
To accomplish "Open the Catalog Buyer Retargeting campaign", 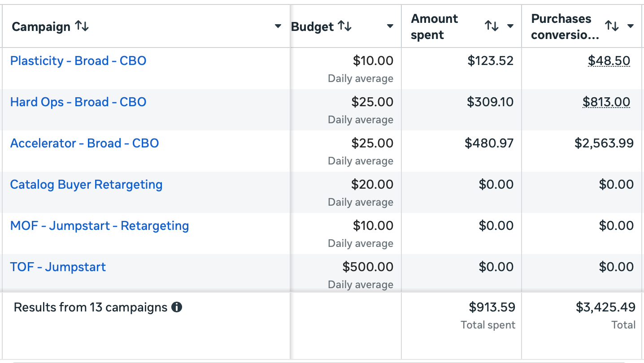I will 86,184.
